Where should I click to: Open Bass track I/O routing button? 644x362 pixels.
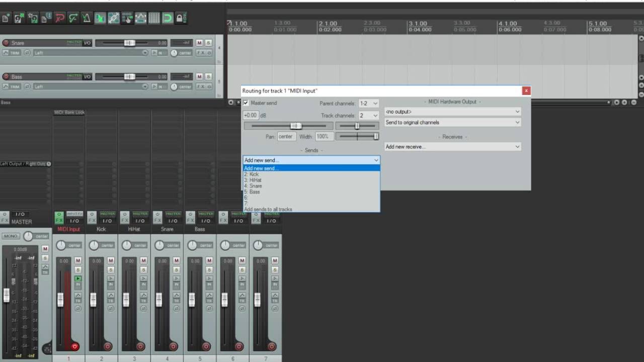(88, 76)
